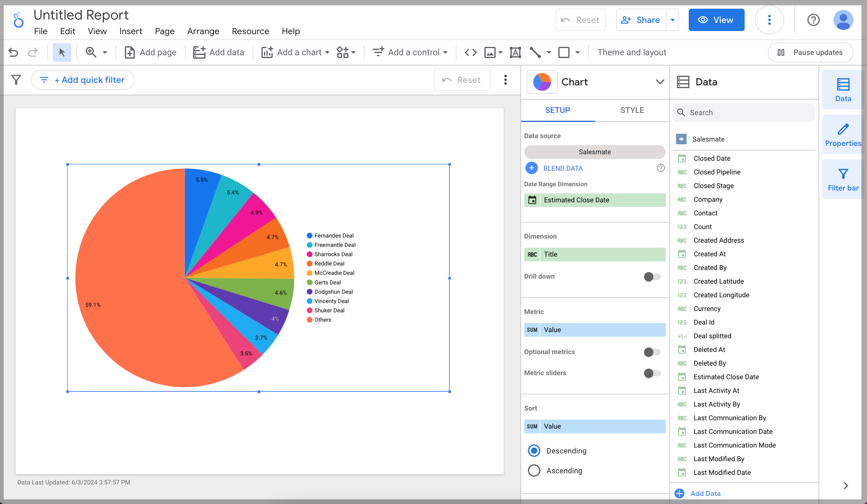Open the image insert dropdown arrow
The height and width of the screenshot is (504, 867).
500,52
